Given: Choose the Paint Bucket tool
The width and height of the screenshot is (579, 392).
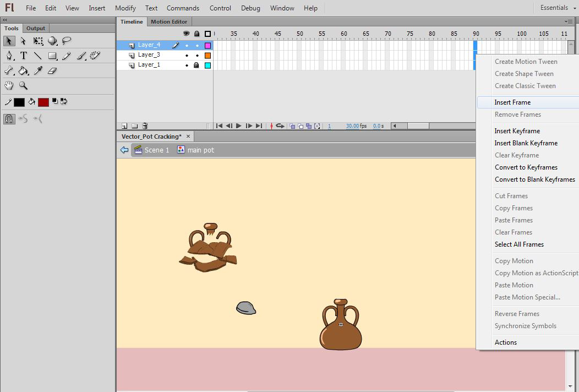Looking at the screenshot, I should click(x=24, y=70).
